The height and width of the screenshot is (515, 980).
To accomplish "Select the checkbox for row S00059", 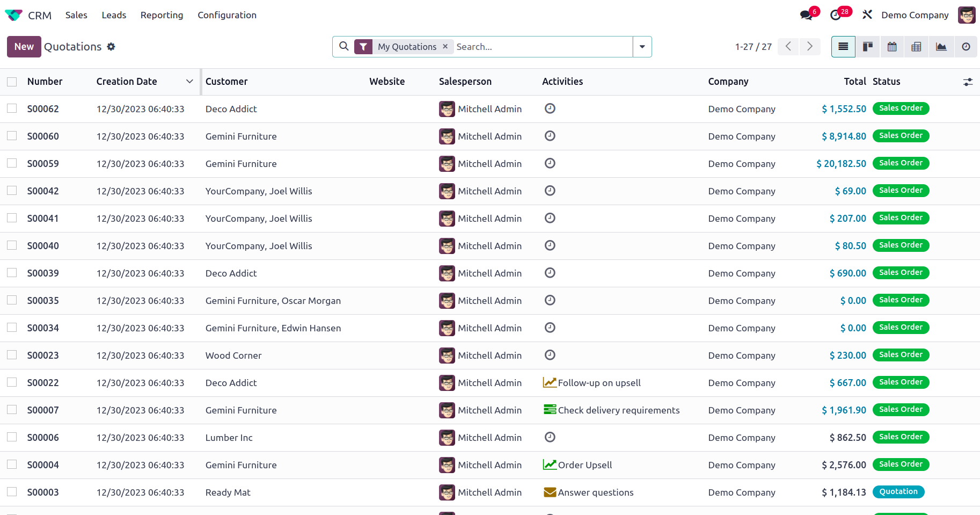I will click(x=12, y=163).
